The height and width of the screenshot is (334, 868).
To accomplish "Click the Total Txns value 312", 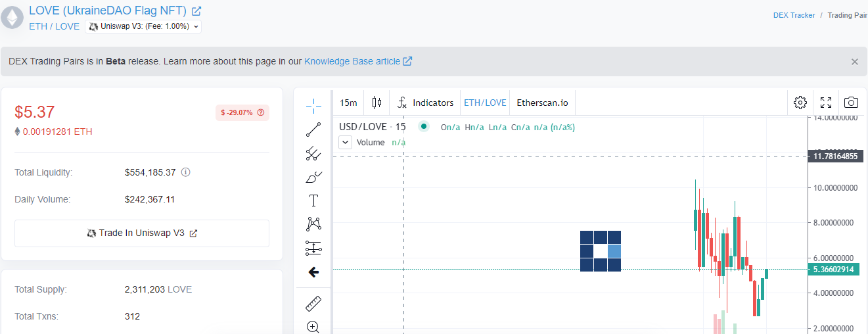I will click(132, 316).
